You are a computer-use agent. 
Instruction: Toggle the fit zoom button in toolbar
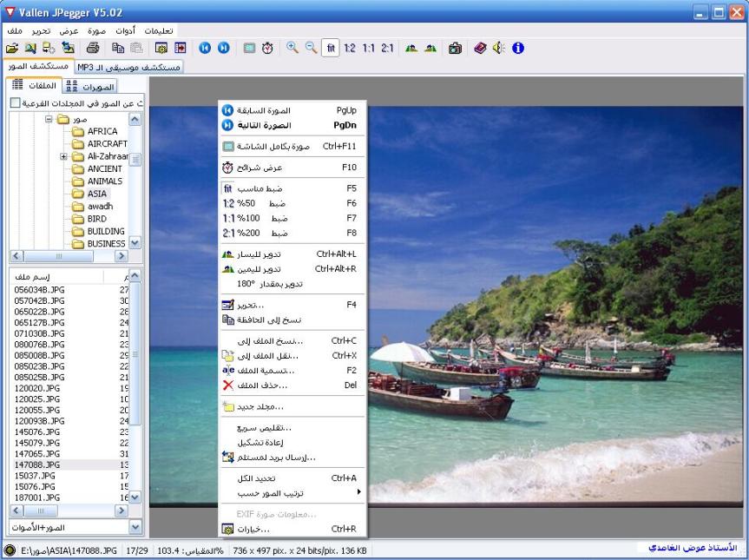click(331, 48)
